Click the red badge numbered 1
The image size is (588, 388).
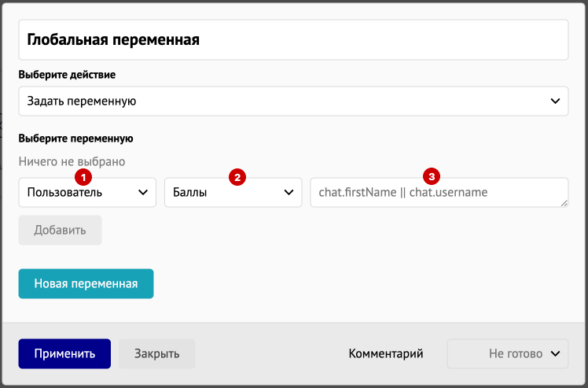(x=83, y=177)
